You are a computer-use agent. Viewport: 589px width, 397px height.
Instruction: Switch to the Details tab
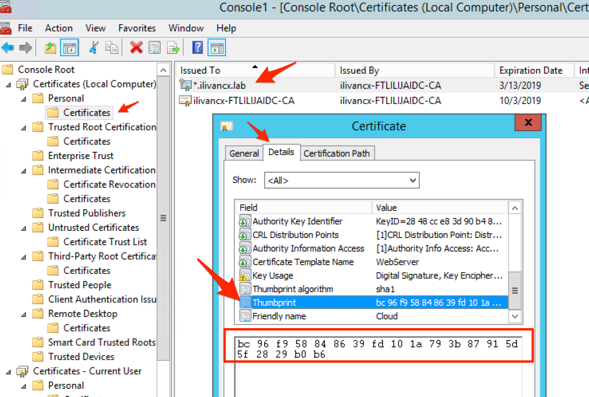[x=281, y=152]
